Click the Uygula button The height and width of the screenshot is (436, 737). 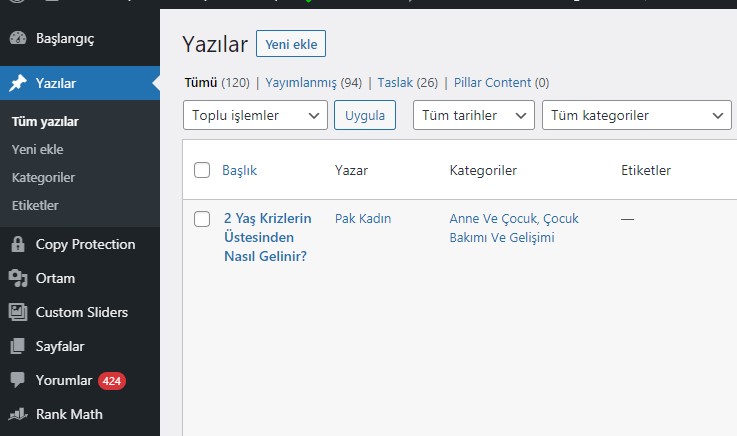(x=365, y=115)
